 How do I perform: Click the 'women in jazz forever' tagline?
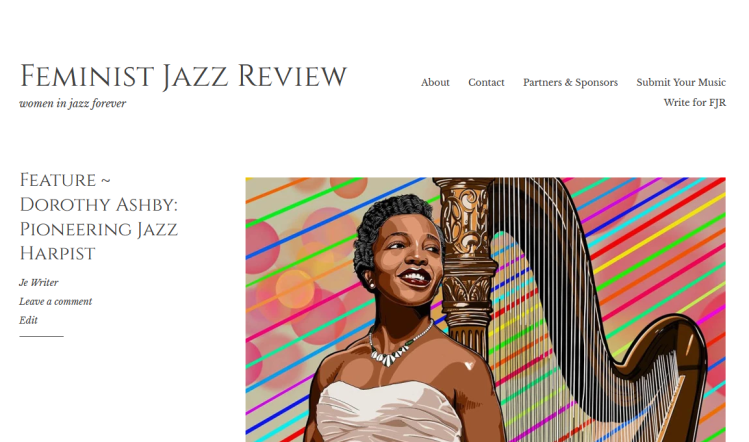click(73, 103)
